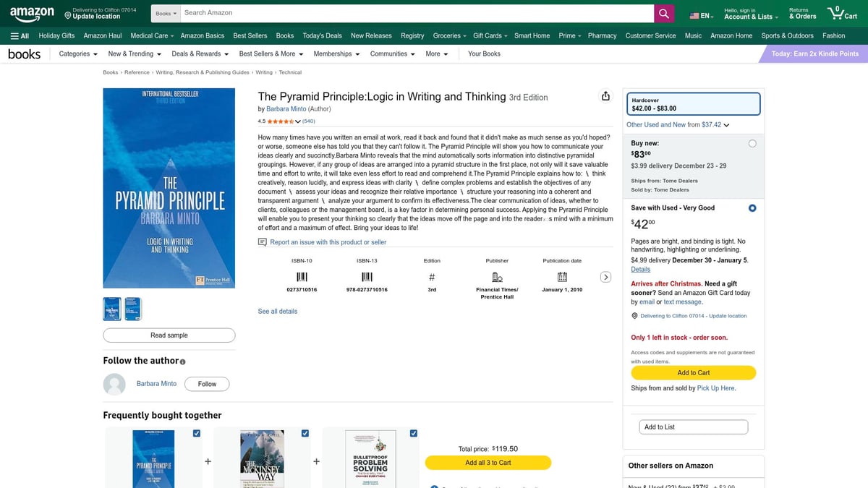
Task: Click the share icon near the book title
Action: pos(605,95)
